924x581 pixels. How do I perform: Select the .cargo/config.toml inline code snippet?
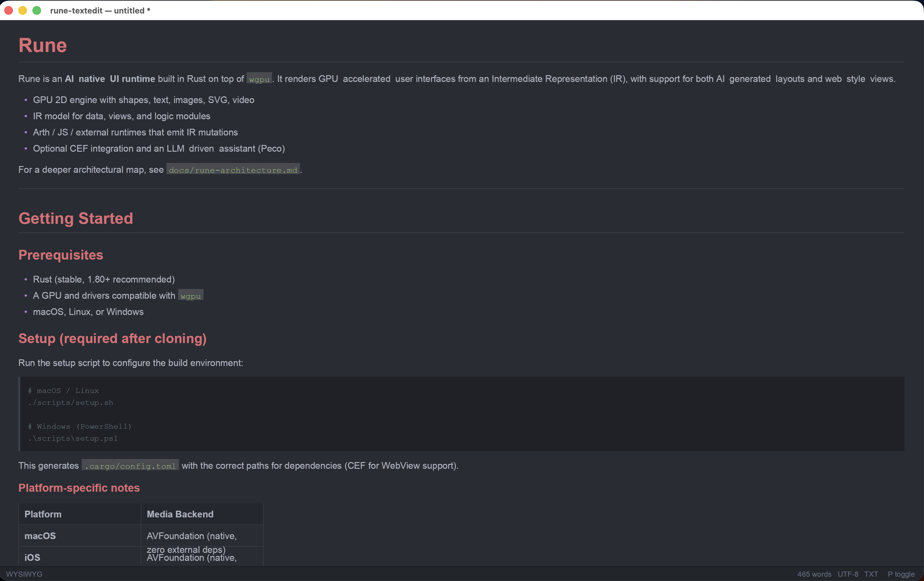point(130,466)
